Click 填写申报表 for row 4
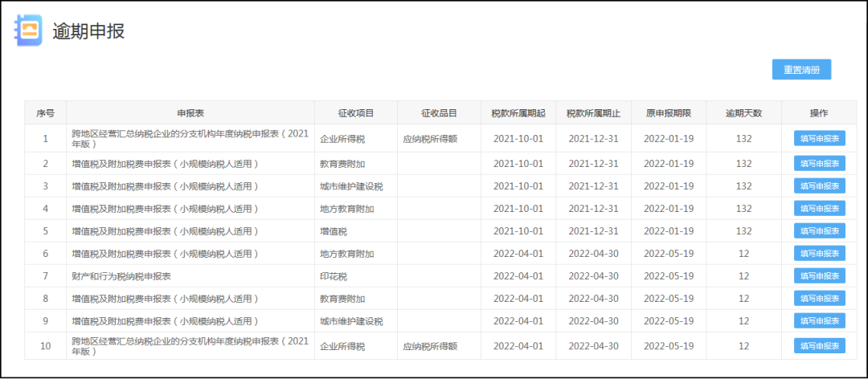Screen dimensions: 868x379 pos(819,208)
